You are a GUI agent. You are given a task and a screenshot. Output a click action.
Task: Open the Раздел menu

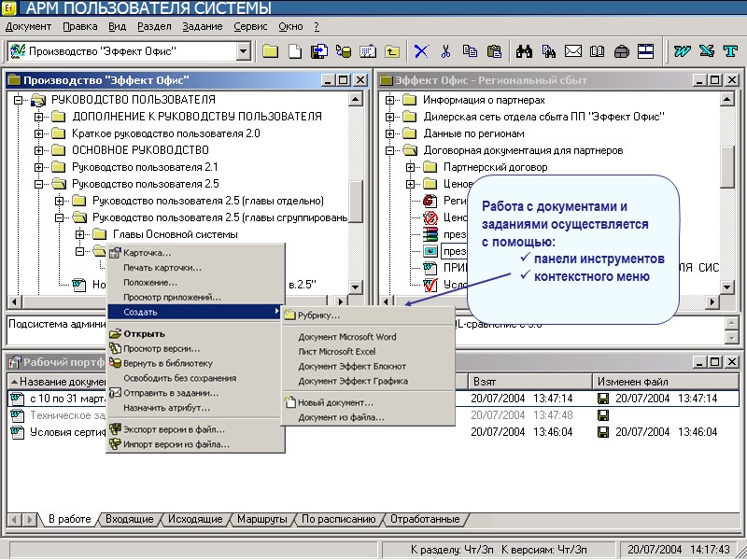point(154,27)
